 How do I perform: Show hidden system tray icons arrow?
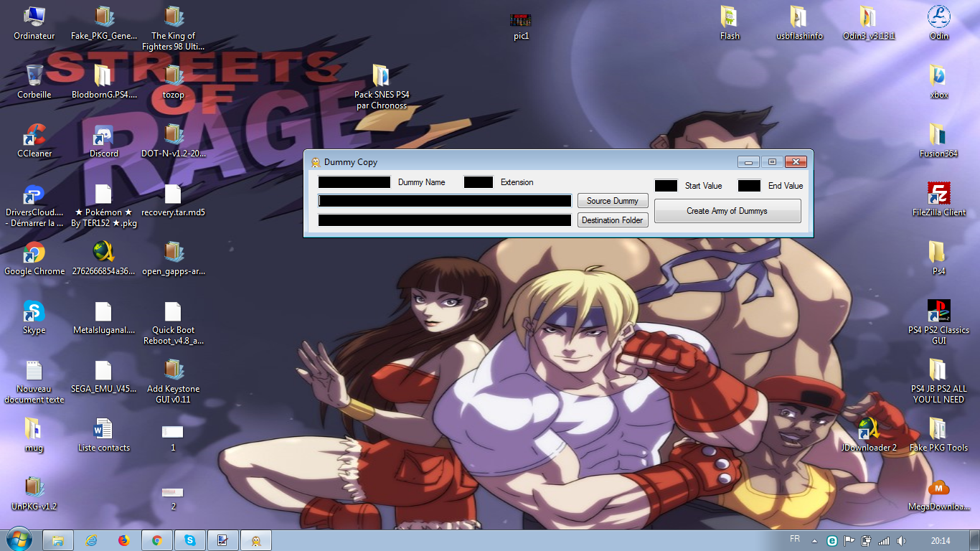click(815, 540)
